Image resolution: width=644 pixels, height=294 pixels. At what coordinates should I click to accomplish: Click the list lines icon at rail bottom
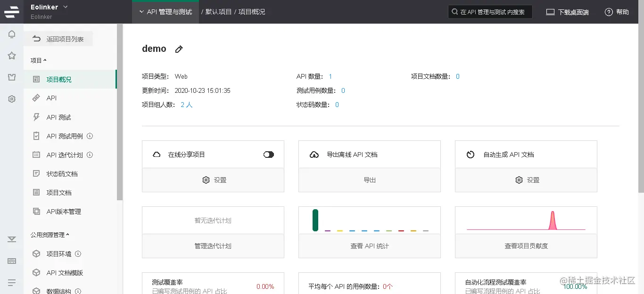pos(12,283)
